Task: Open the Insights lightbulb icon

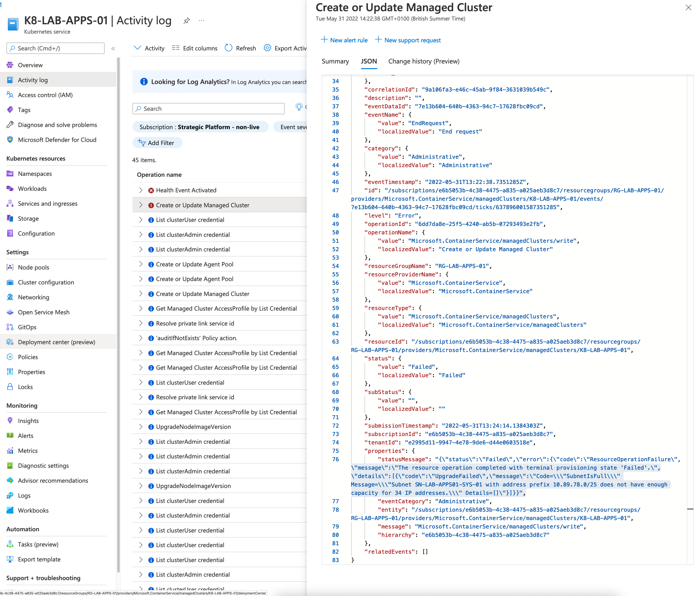Action: (x=10, y=421)
